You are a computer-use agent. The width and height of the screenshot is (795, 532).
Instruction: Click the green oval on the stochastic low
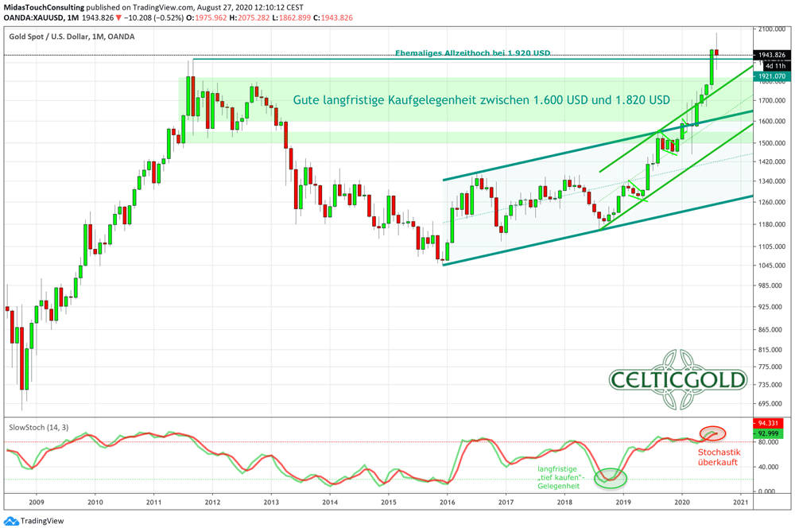(x=611, y=477)
